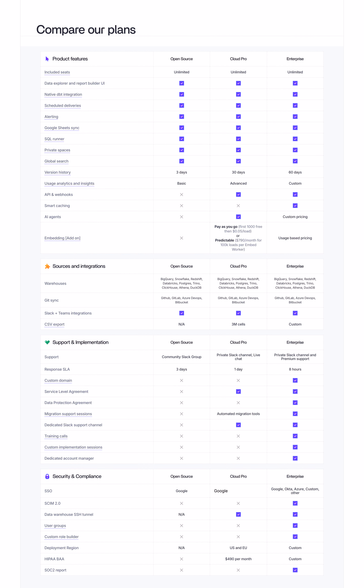Click the Migration support sessions link
364x588 pixels.
point(68,414)
